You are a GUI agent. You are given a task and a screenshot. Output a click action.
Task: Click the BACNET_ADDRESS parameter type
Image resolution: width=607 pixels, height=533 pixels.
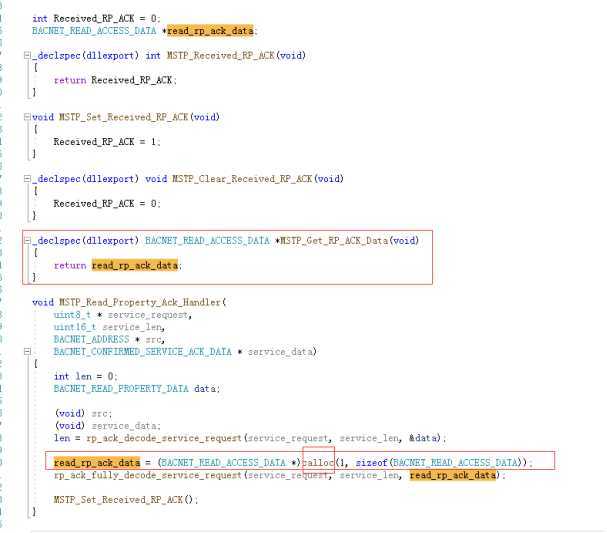coord(91,339)
